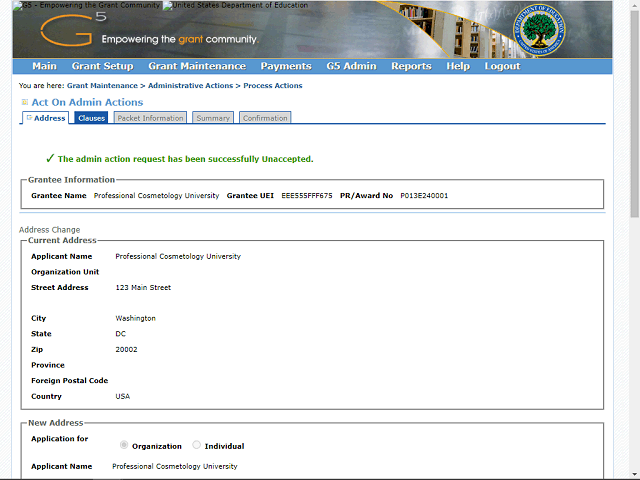Click the Department of Education seal
The image size is (640, 480).
[x=540, y=31]
